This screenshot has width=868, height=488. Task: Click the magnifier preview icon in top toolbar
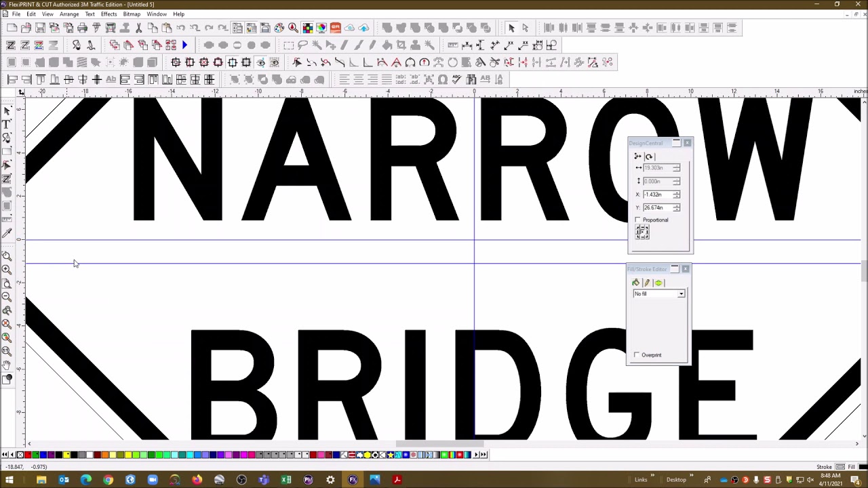(x=293, y=28)
